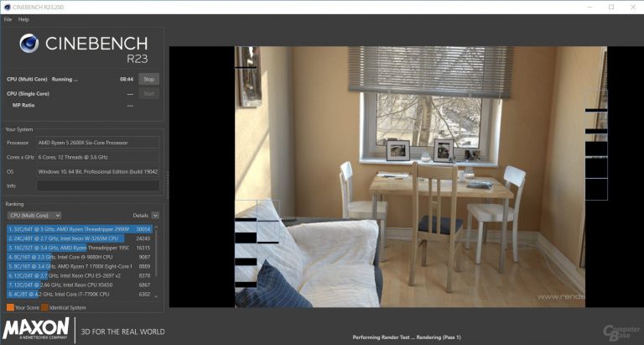Minimize the Cinebench window
644x345 pixels.
589,7
